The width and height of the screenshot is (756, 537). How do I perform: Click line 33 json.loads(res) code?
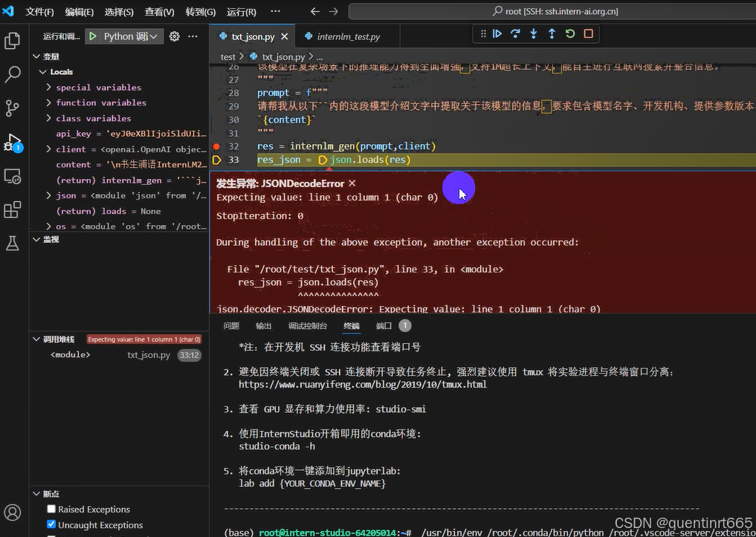point(370,160)
